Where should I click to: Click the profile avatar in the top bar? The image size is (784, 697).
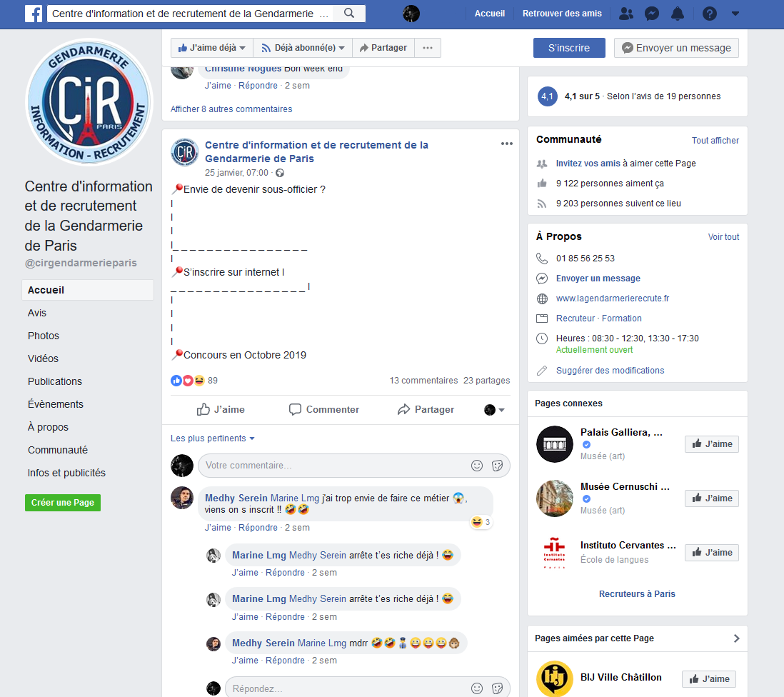tap(411, 14)
